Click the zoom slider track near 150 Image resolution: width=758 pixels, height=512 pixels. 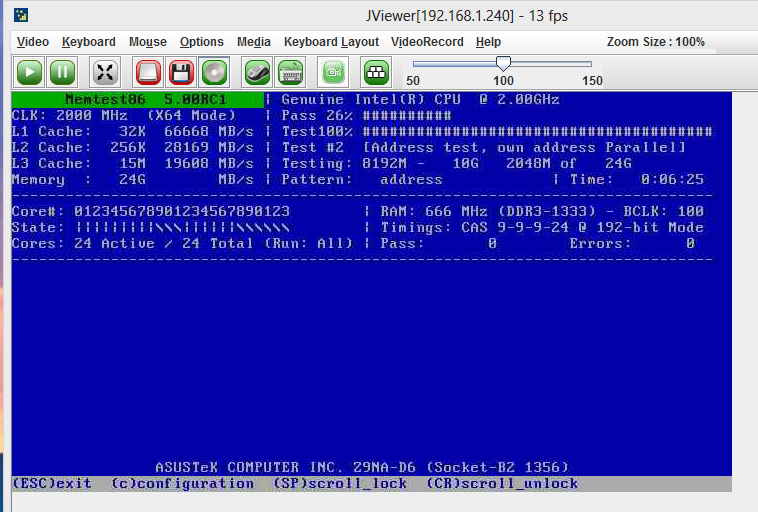point(588,64)
